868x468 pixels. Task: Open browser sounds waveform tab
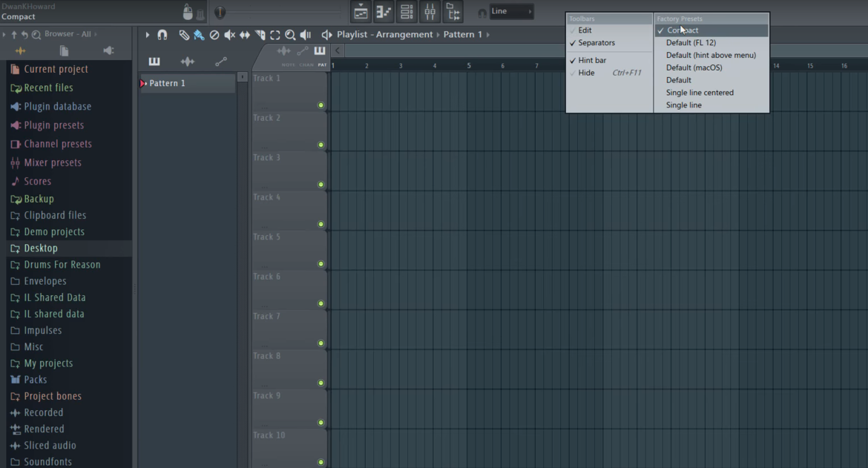(21, 51)
